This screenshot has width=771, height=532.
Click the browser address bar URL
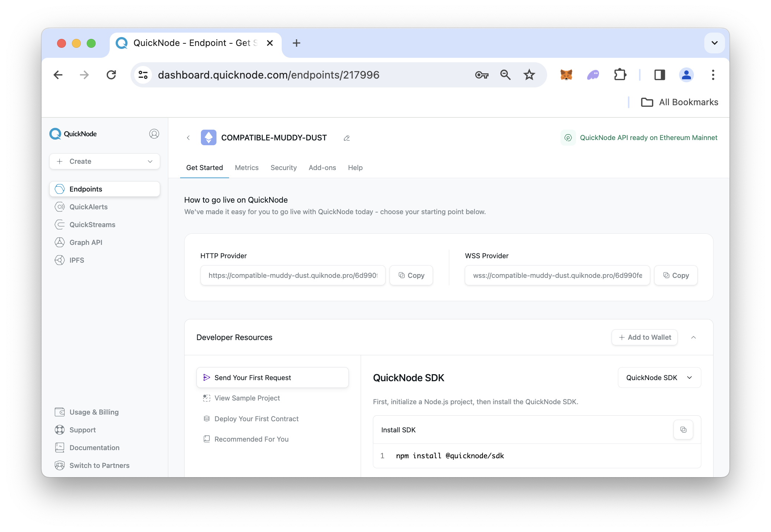pos(268,75)
